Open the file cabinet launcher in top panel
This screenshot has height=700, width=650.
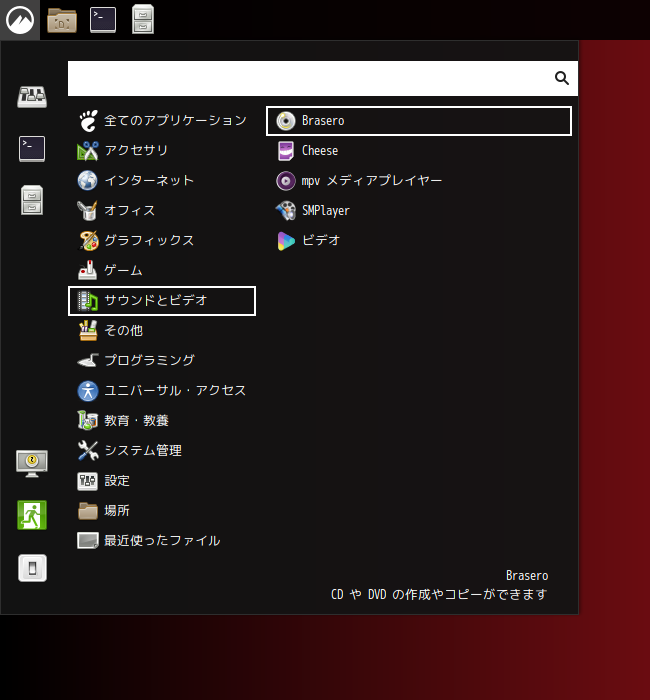(143, 19)
